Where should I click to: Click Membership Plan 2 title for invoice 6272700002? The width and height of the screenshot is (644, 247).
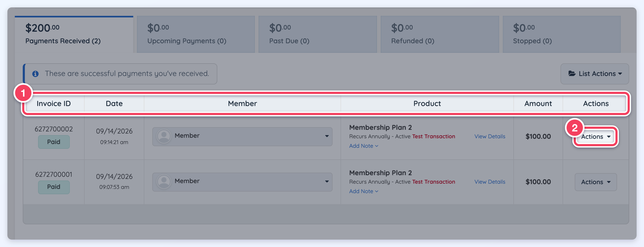(x=380, y=127)
